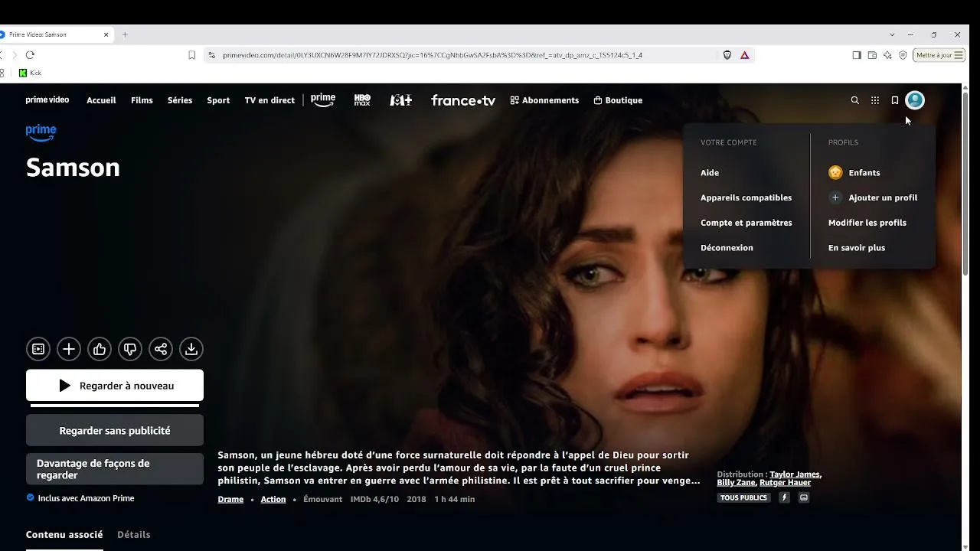This screenshot has width=980, height=551.
Task: Click the TOUS PUBLICS rating badge
Action: click(x=744, y=497)
